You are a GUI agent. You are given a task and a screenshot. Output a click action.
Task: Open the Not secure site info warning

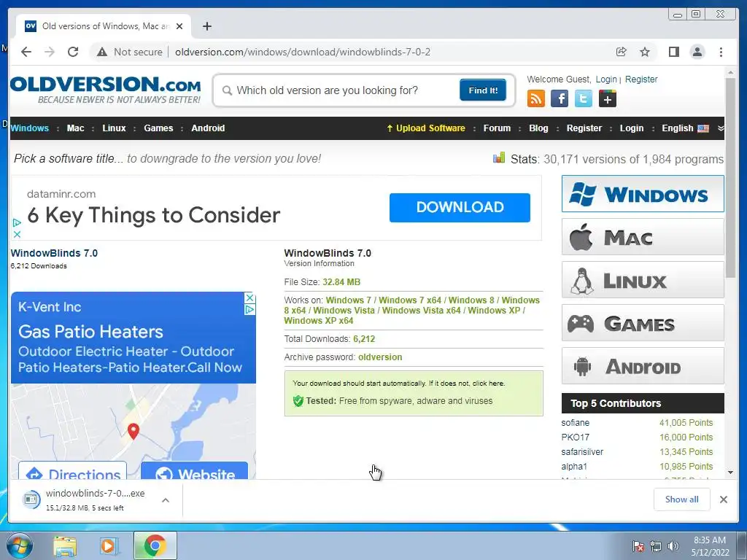pos(130,52)
